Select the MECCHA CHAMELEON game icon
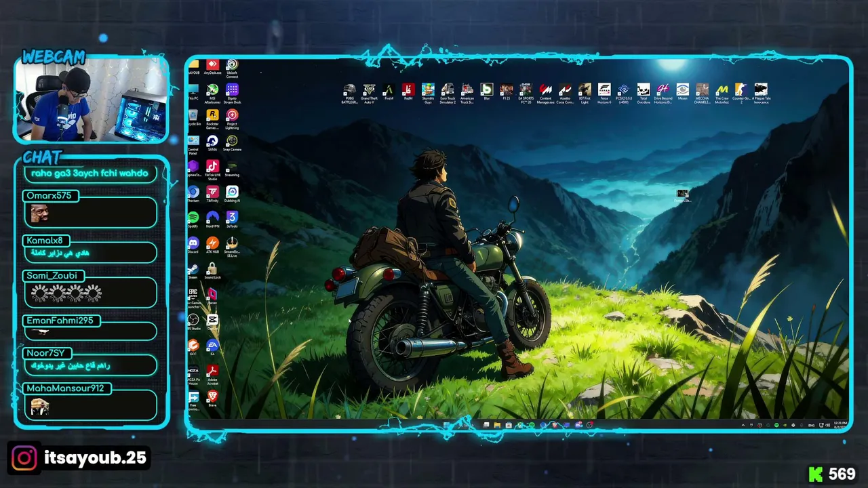Viewport: 868px width, 488px height. click(x=702, y=94)
